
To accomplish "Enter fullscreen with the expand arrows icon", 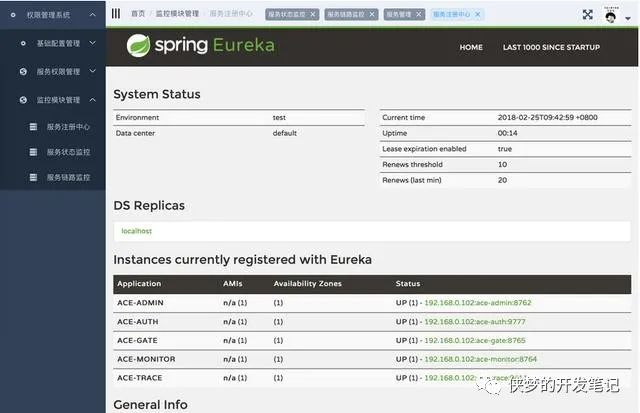I will pos(587,15).
